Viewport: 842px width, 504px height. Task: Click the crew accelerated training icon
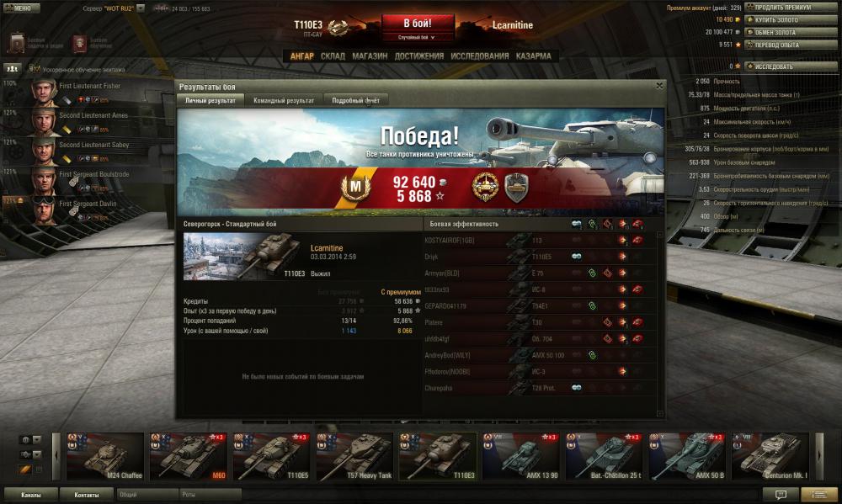[x=35, y=69]
